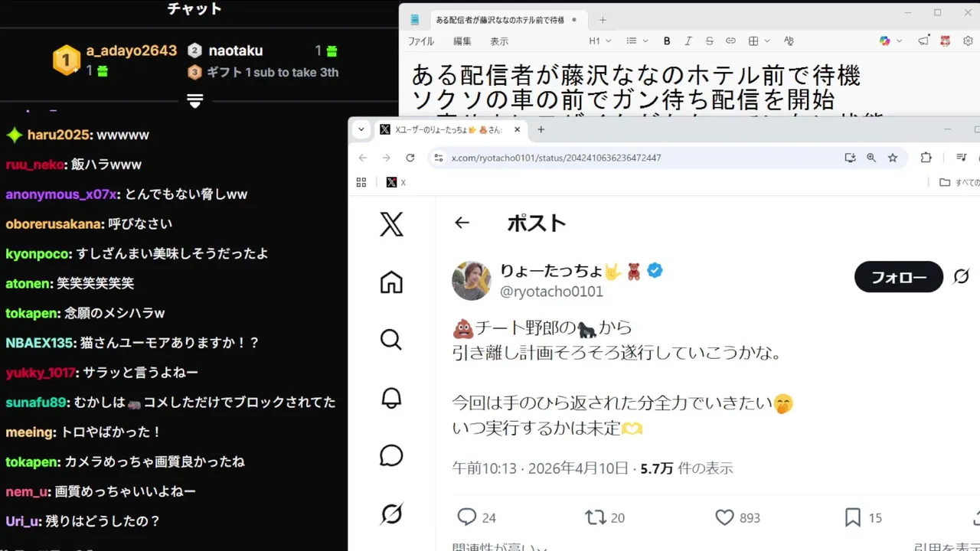Open the Copilot dropdown in Notepad
980x551 pixels.
[890, 41]
